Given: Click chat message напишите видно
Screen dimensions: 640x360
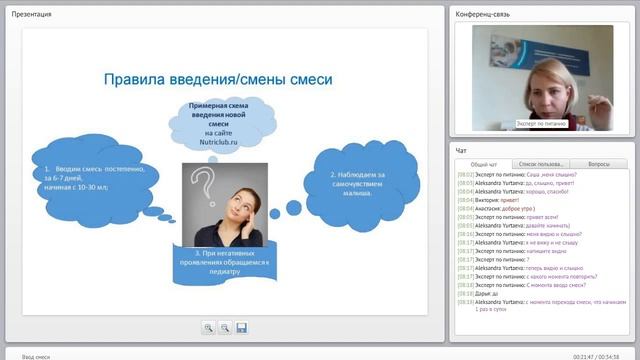Looking at the screenshot, I should point(546,251).
